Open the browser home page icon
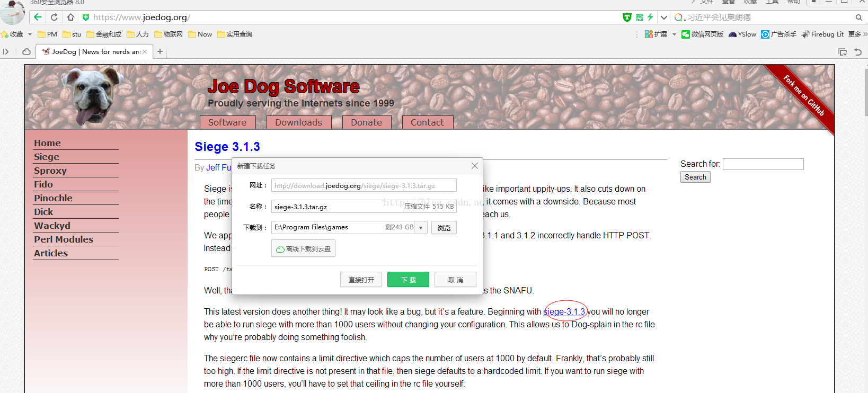Viewport: 868px width, 393px height. (x=70, y=17)
